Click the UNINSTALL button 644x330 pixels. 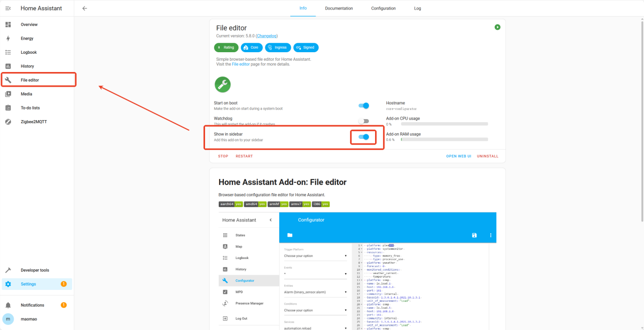[488, 156]
